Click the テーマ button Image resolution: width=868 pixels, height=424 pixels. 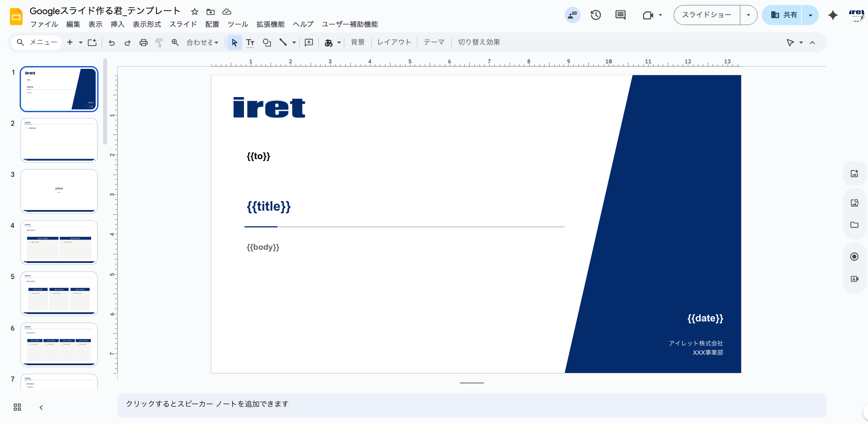coord(434,42)
